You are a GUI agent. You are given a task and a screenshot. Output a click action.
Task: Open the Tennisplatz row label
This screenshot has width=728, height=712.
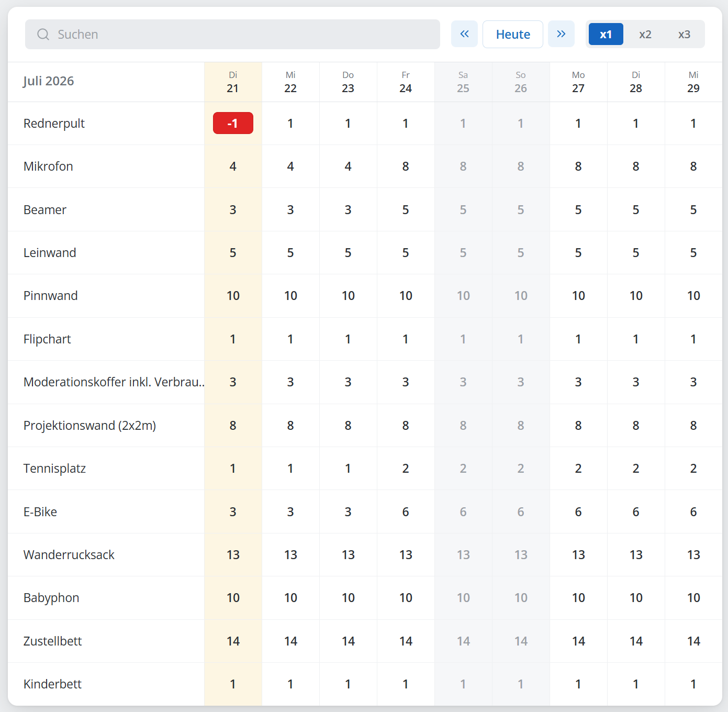pyautogui.click(x=54, y=469)
